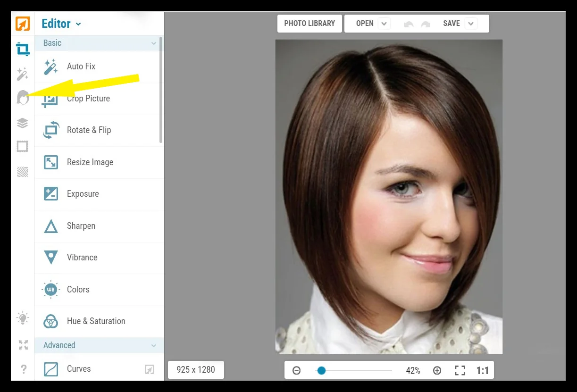Select the crop Basic editor tab icon
The width and height of the screenshot is (577, 392).
[23, 49]
